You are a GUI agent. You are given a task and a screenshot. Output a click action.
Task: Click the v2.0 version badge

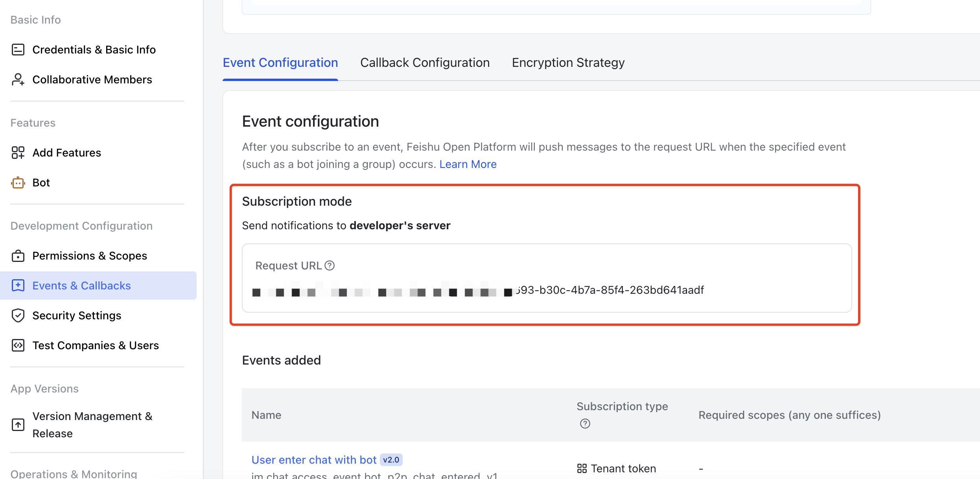point(391,460)
